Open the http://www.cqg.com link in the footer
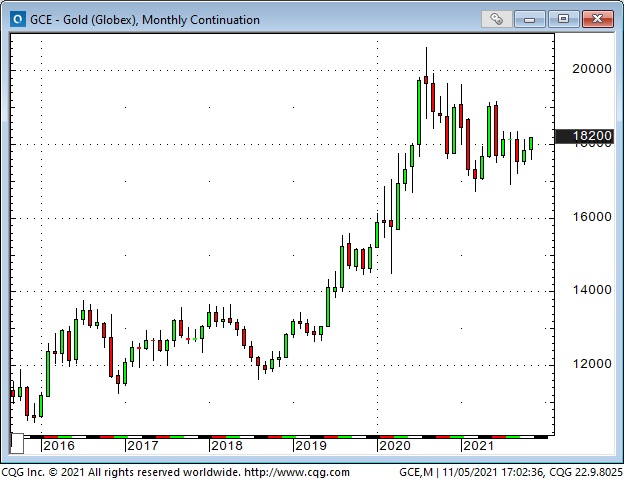Image resolution: width=624 pixels, height=484 pixels. [x=297, y=472]
